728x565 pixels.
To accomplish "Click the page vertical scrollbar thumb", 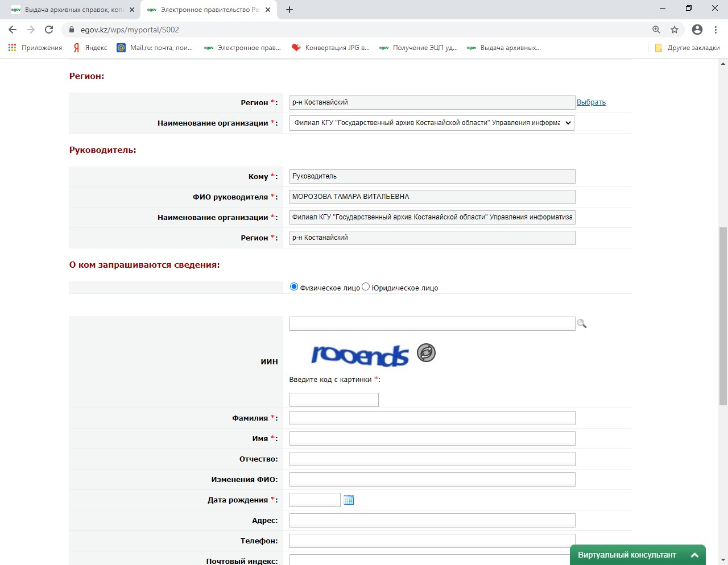I will coord(723,316).
